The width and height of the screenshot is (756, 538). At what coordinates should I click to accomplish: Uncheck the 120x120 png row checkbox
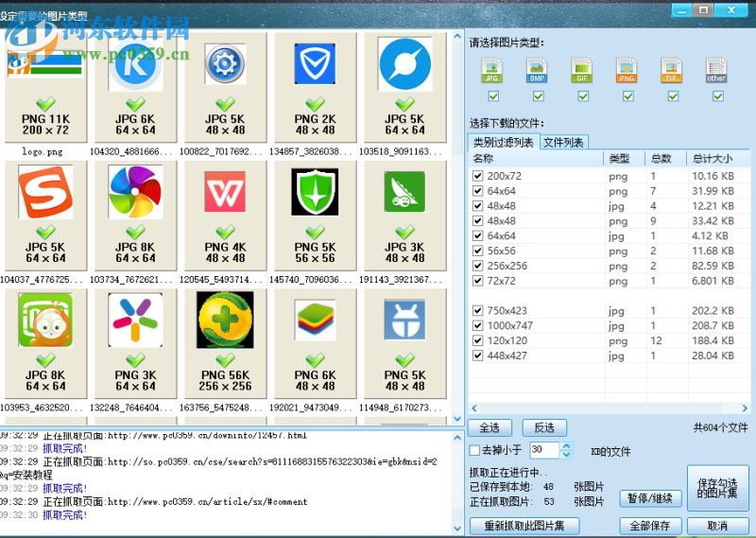click(477, 340)
